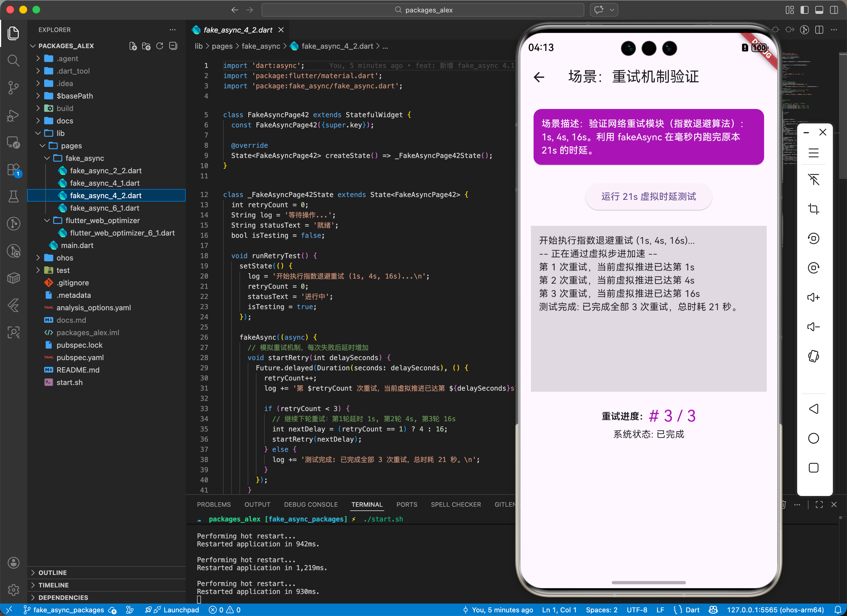Switch to the DEBUG CONSOLE tab
The image size is (847, 616).
(x=310, y=504)
